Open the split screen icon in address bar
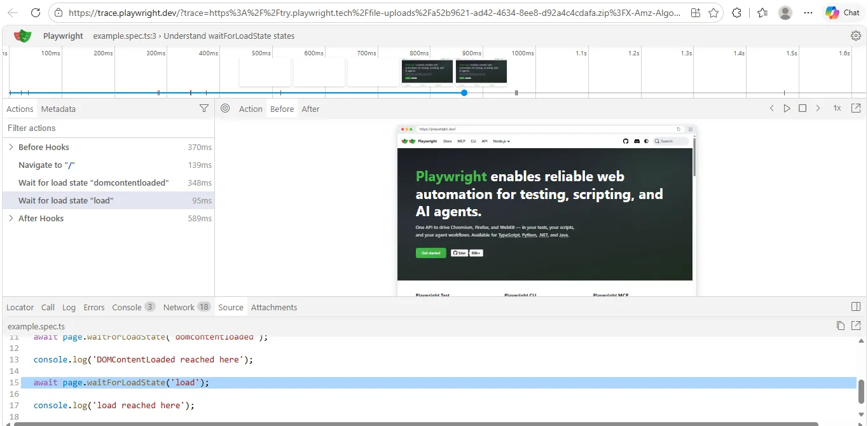 tap(696, 13)
